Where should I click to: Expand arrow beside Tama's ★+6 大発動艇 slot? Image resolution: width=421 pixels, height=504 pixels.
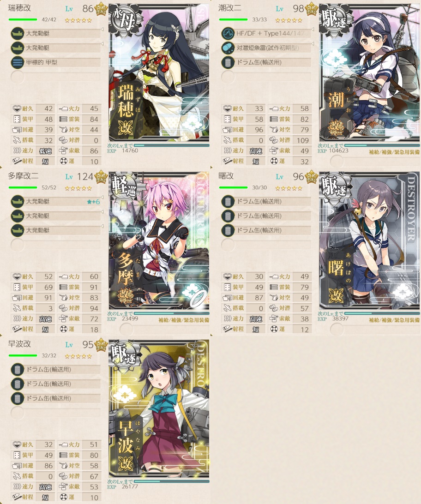click(x=102, y=198)
